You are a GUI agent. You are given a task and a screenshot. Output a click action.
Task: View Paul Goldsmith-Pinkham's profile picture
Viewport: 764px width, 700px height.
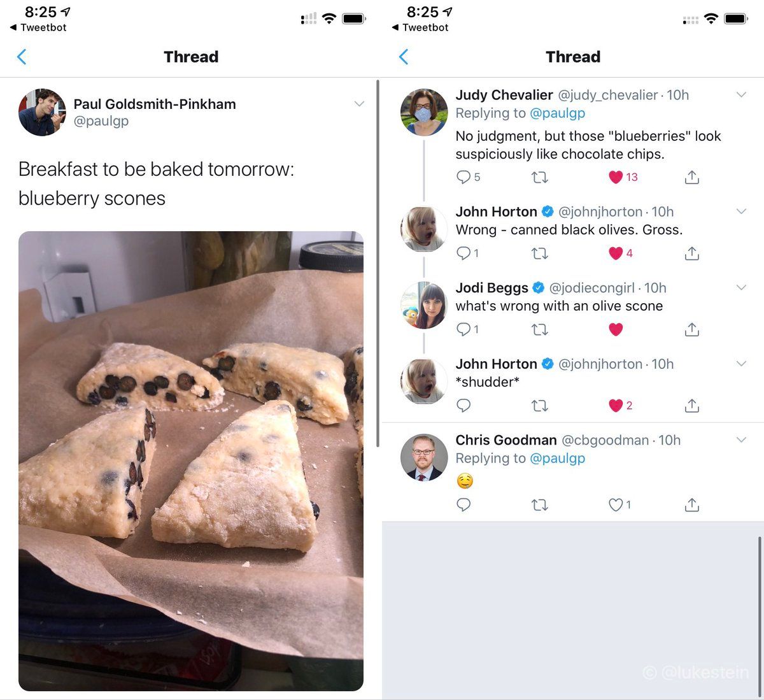point(42,112)
